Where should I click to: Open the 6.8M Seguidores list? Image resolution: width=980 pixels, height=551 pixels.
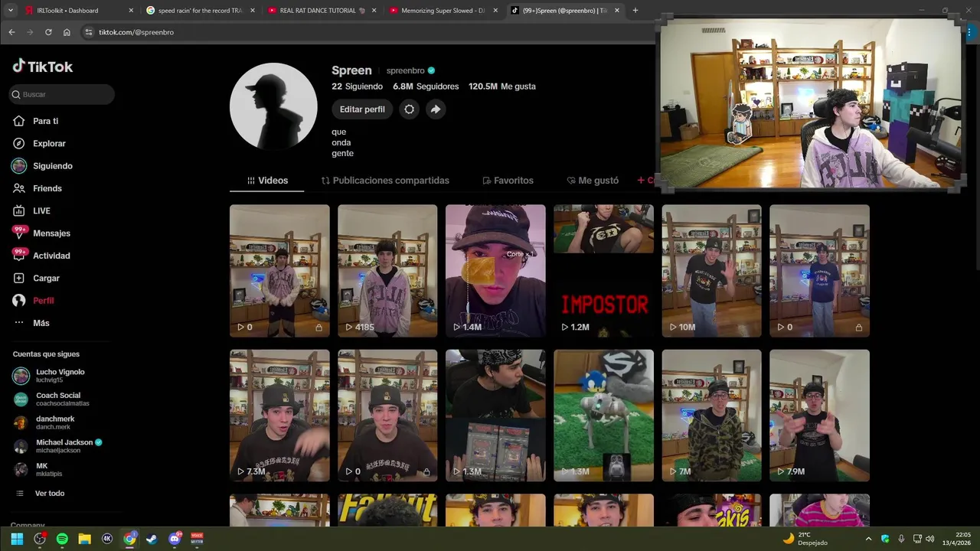[x=426, y=86]
